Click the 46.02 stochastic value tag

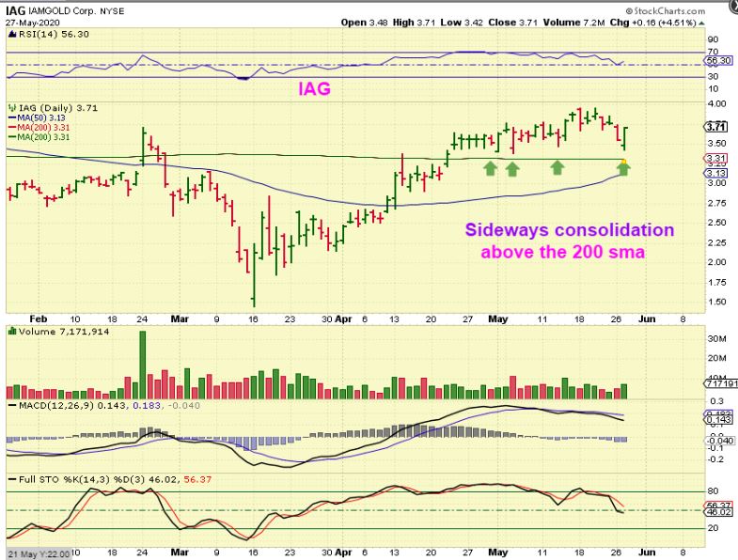click(x=718, y=512)
